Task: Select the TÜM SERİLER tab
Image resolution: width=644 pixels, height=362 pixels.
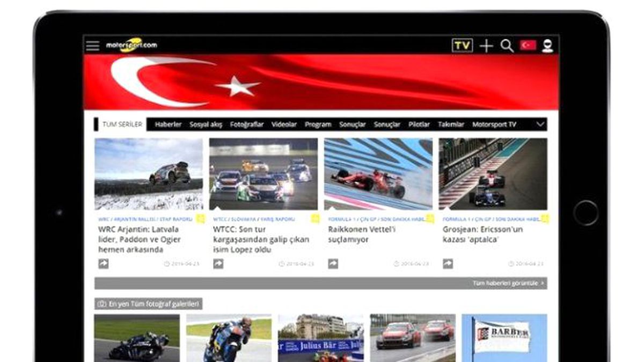Action: (122, 124)
